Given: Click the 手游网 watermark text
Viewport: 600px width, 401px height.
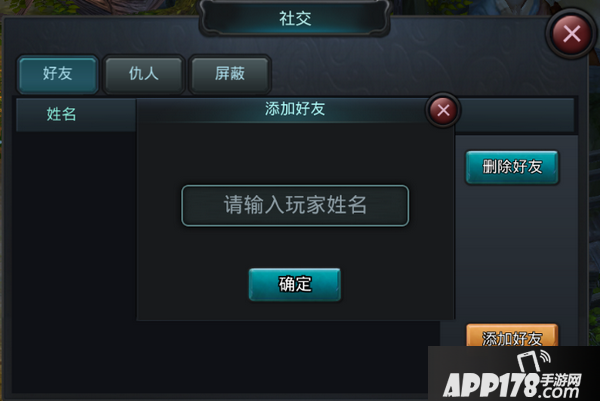Looking at the screenshot, I should click(x=561, y=380).
